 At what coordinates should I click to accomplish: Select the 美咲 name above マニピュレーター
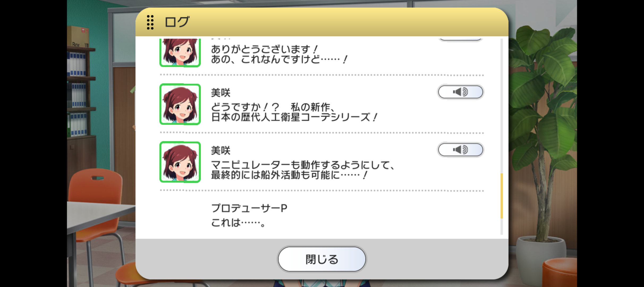coord(221,150)
